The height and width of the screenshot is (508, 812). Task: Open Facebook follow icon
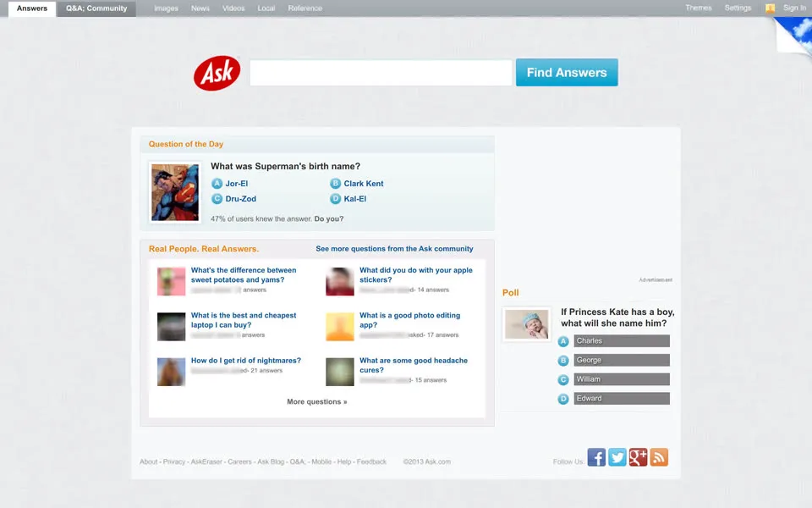596,457
